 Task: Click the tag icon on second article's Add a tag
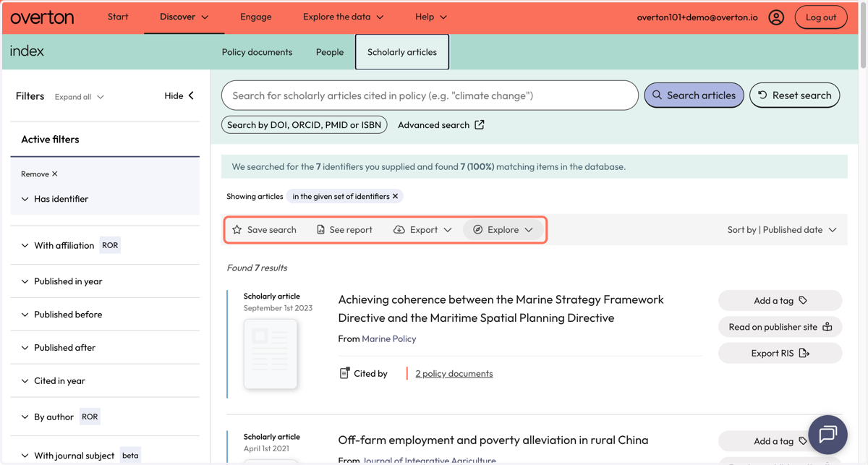coord(803,441)
